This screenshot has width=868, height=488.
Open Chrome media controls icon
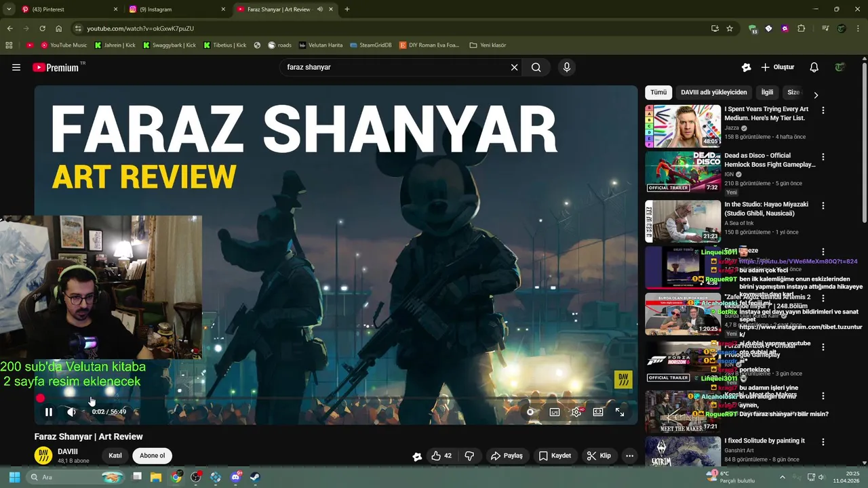(x=825, y=28)
